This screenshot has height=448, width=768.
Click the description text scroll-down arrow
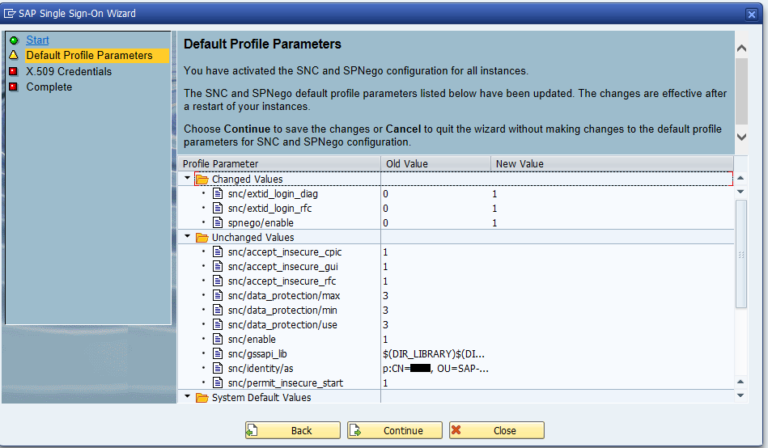click(x=742, y=137)
